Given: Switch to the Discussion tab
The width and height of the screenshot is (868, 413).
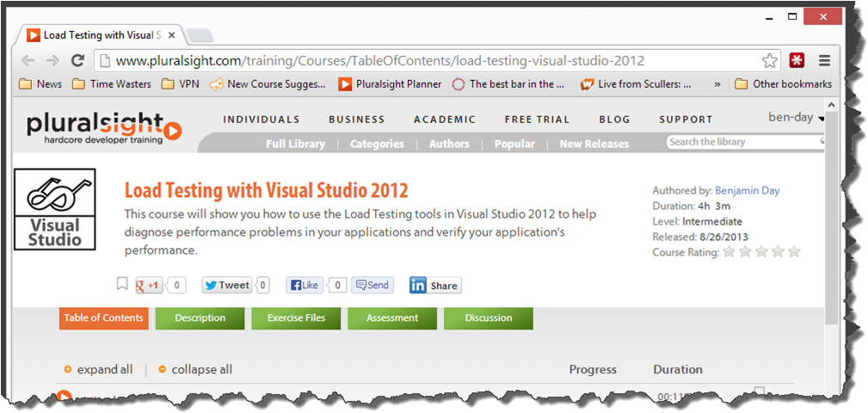Looking at the screenshot, I should pos(489,318).
